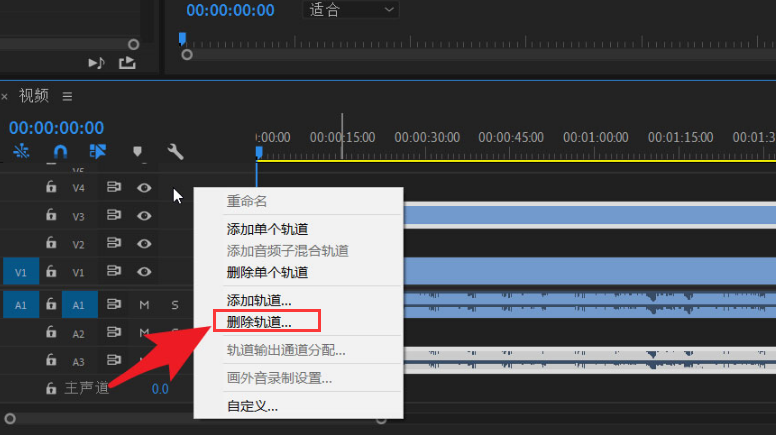Toggle linked selection icon
Viewport: 776px width, 435px height.
[x=97, y=151]
